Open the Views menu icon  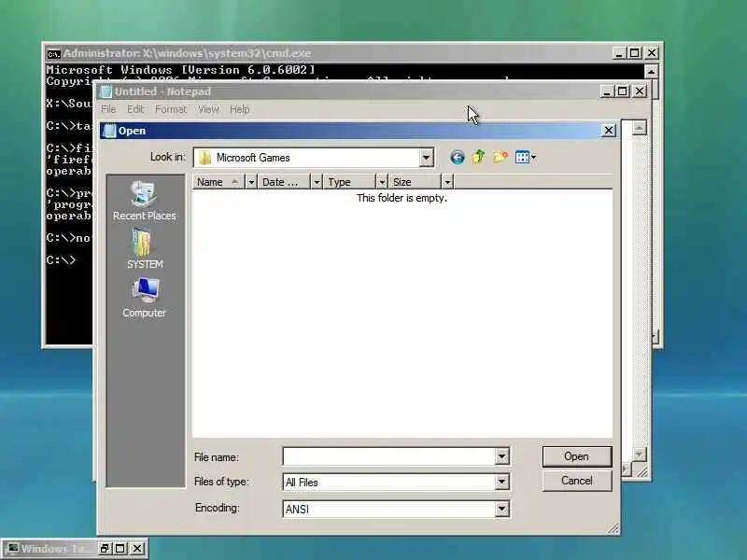tap(526, 157)
